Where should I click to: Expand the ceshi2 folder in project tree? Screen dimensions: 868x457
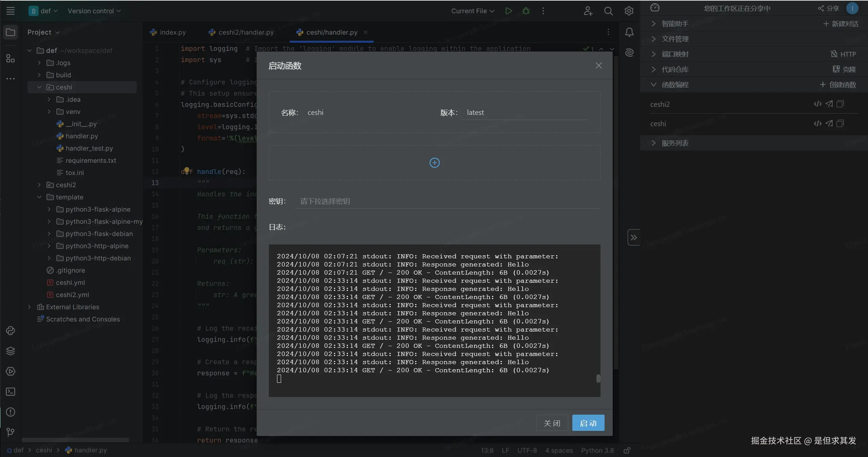point(39,185)
